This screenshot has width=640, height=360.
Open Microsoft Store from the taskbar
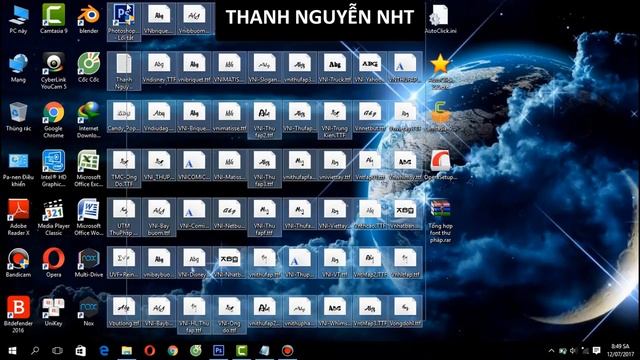pos(81,351)
